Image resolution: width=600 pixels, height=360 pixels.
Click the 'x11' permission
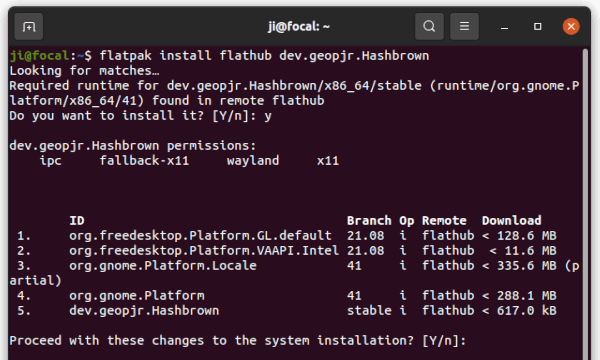[x=328, y=161]
